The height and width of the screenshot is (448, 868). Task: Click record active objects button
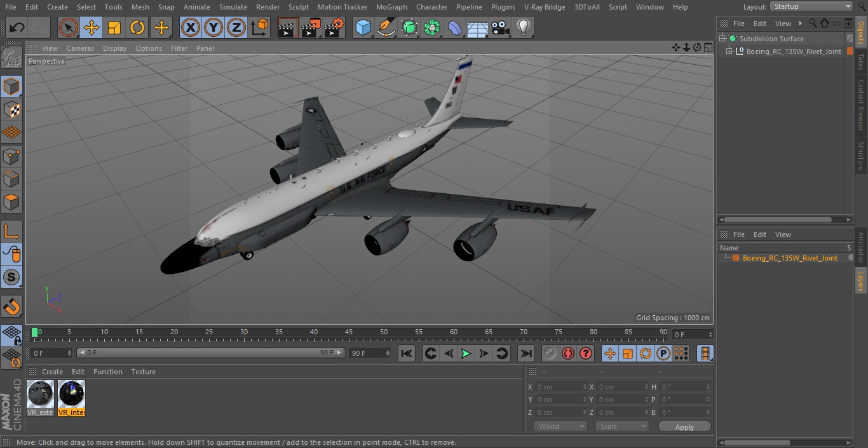[550, 353]
